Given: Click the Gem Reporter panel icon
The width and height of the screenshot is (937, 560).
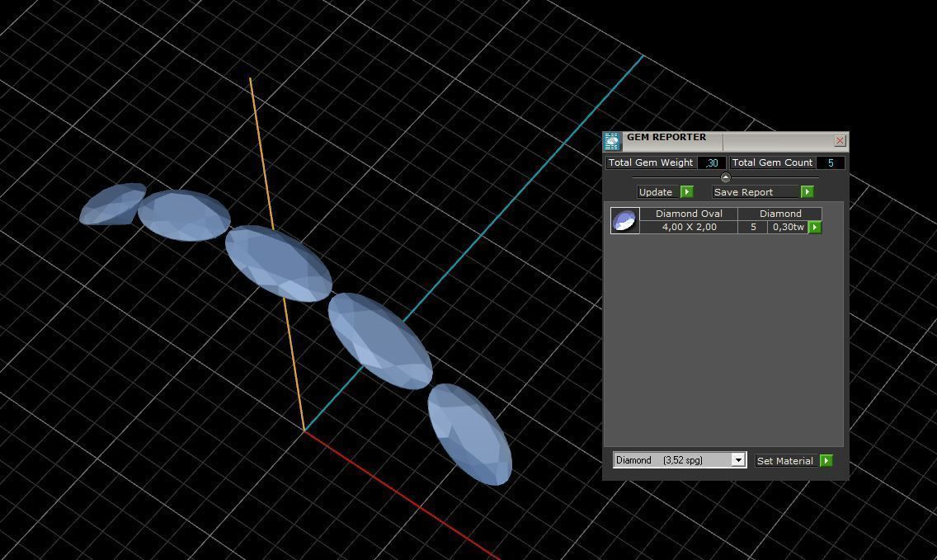Looking at the screenshot, I should pos(612,142).
